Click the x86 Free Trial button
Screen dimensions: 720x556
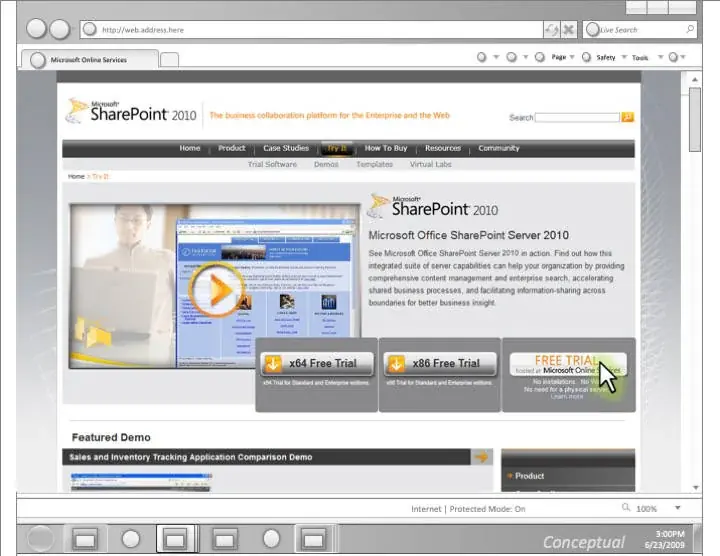pos(440,364)
